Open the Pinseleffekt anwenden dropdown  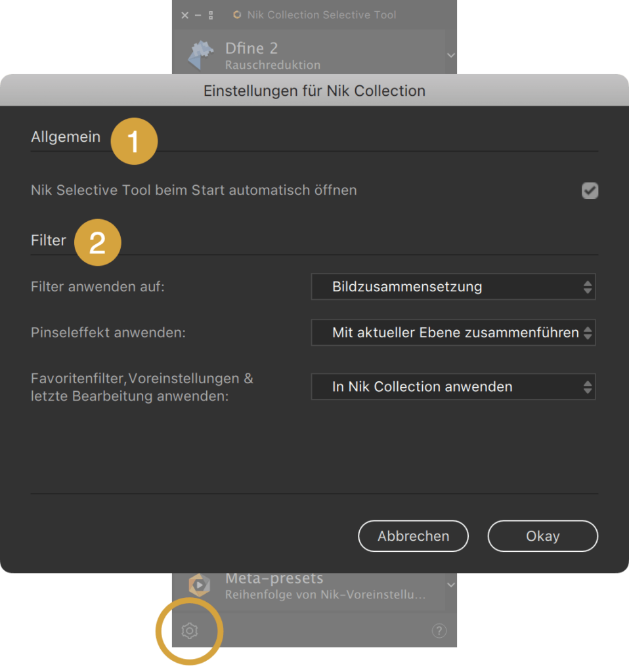coord(453,333)
